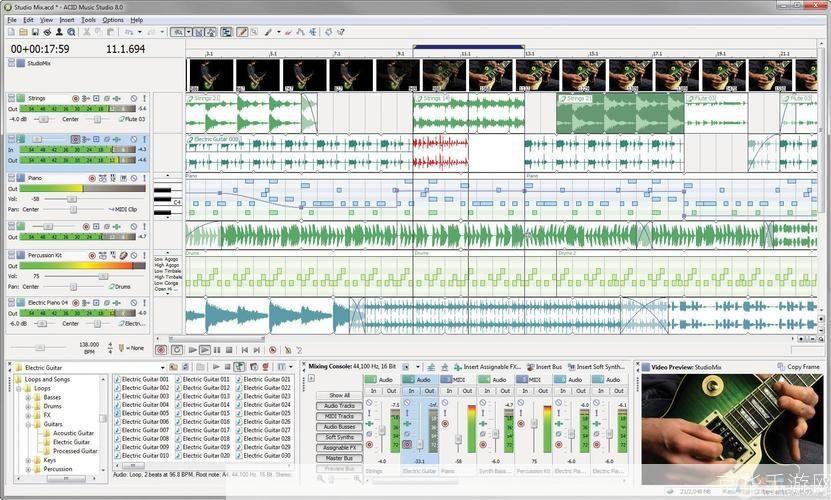Toggle Auto Preview in the Explorer toolbar
The image size is (831, 500).
click(239, 367)
